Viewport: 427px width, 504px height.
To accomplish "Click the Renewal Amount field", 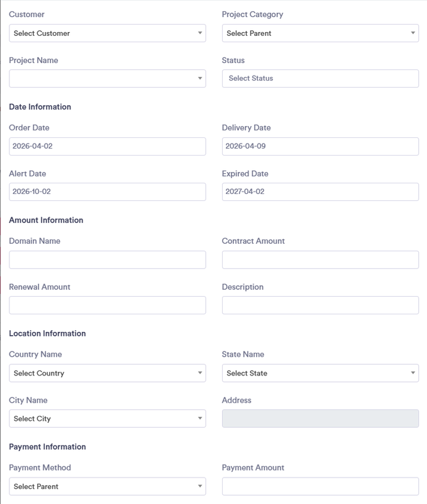I will tap(107, 305).
